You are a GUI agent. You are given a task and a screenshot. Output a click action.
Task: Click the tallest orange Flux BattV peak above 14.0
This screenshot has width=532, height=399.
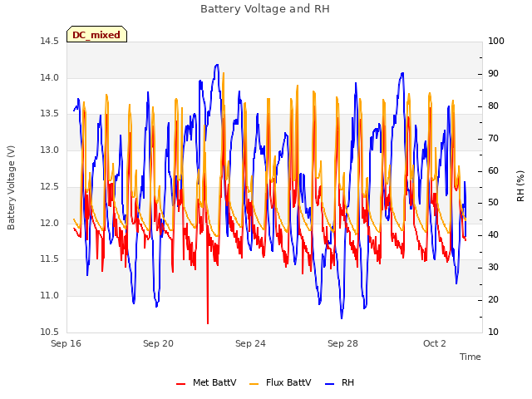[x=224, y=74]
